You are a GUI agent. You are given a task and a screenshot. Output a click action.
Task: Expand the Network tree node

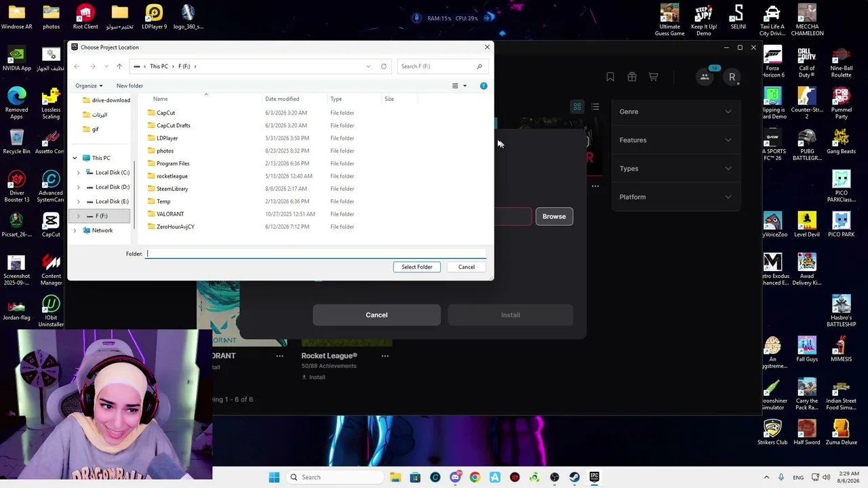[75, 230]
